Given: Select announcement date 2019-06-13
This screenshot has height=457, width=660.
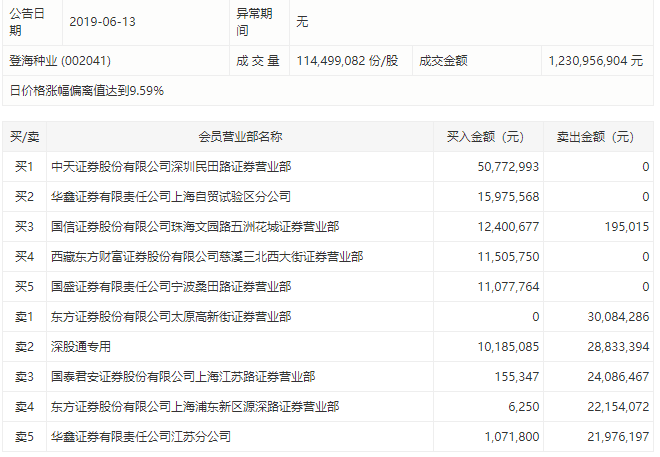Looking at the screenshot, I should coord(102,22).
